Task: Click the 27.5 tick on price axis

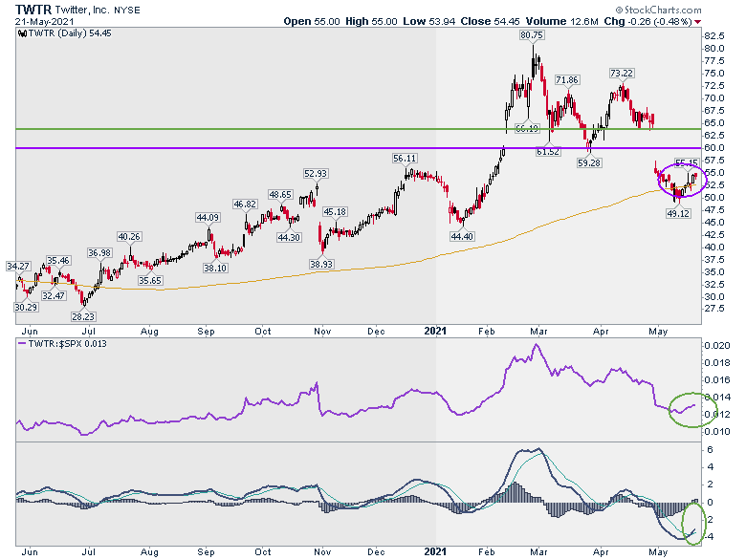Action: tap(715, 309)
